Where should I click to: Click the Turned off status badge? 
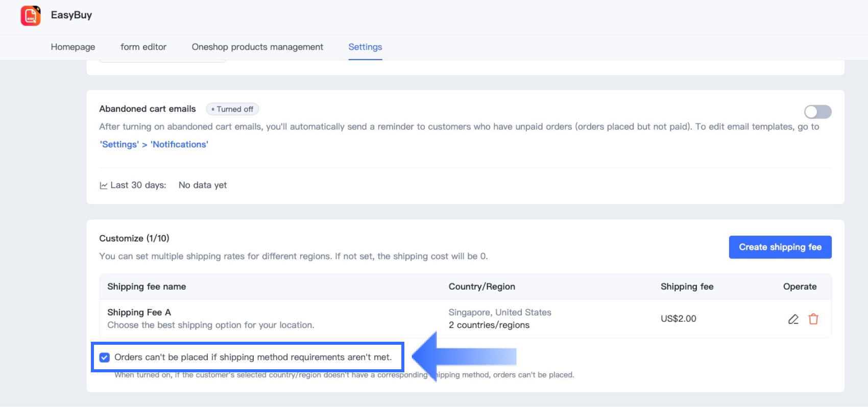pos(232,109)
